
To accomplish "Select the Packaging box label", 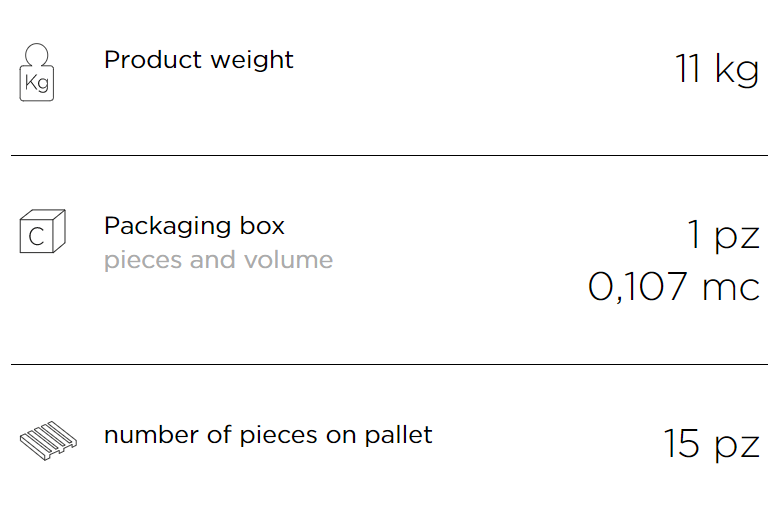I will pos(194,227).
